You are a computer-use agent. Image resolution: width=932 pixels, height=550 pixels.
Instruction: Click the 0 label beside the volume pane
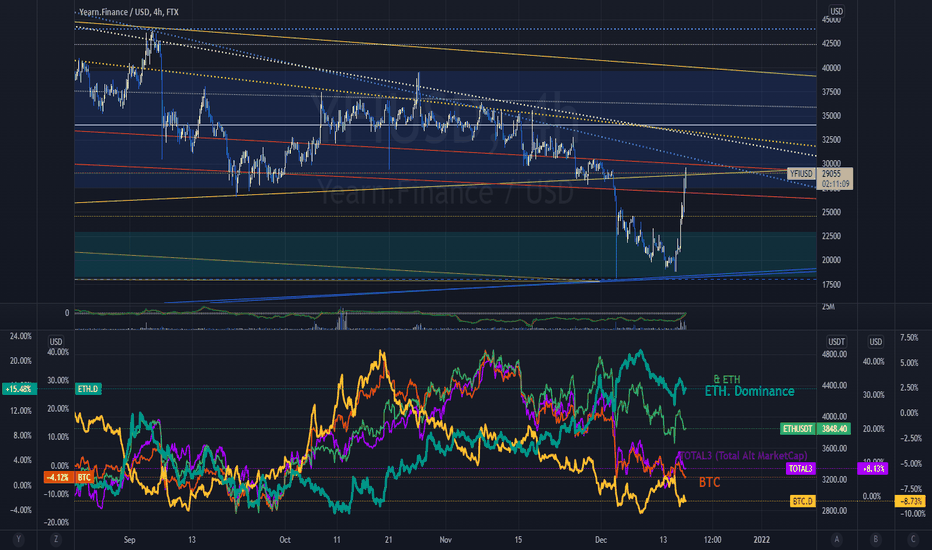click(x=67, y=313)
